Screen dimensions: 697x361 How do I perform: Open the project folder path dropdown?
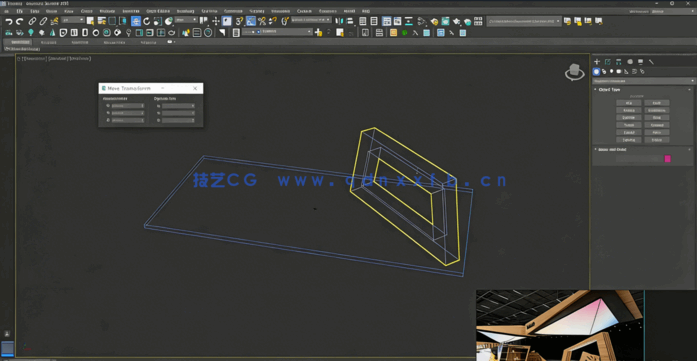(x=524, y=21)
